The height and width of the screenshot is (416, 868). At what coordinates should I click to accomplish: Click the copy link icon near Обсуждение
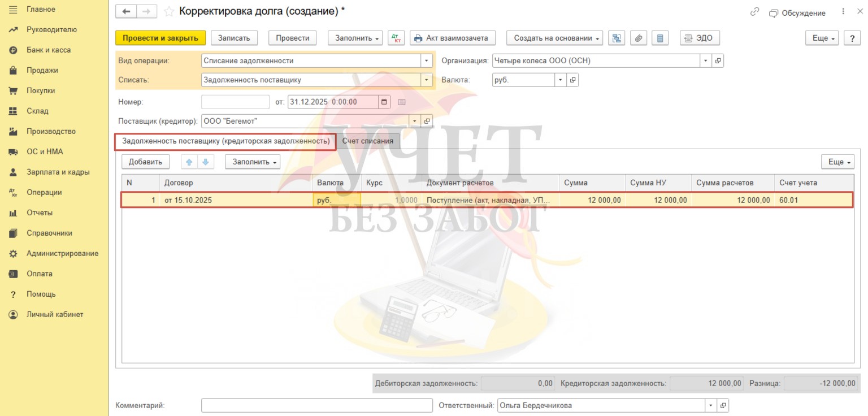(x=754, y=12)
